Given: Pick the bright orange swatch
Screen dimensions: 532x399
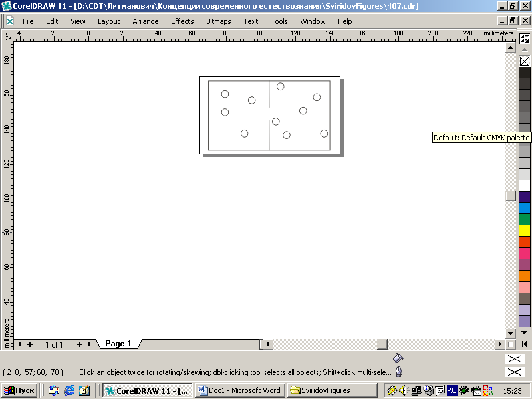Looking at the screenshot, I should pyautogui.click(x=525, y=275).
